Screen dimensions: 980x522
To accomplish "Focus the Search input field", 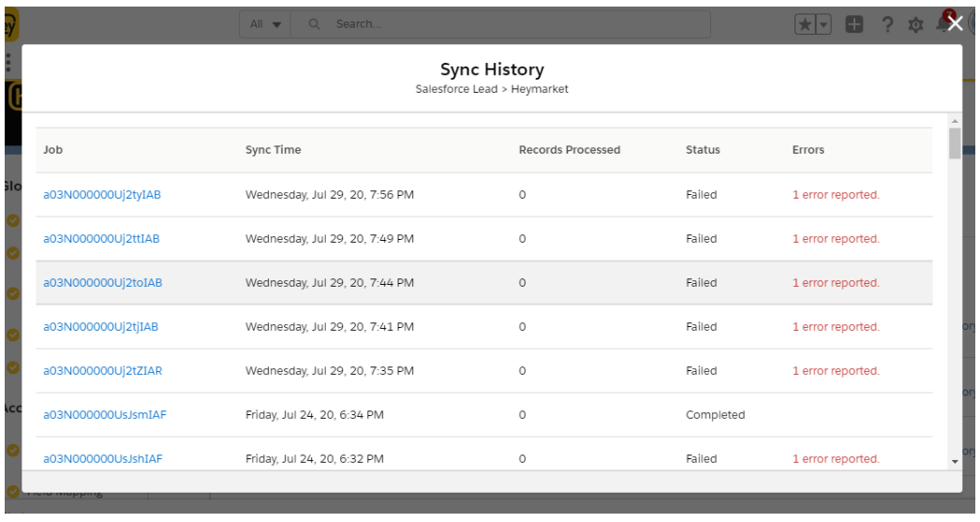I will (x=500, y=24).
